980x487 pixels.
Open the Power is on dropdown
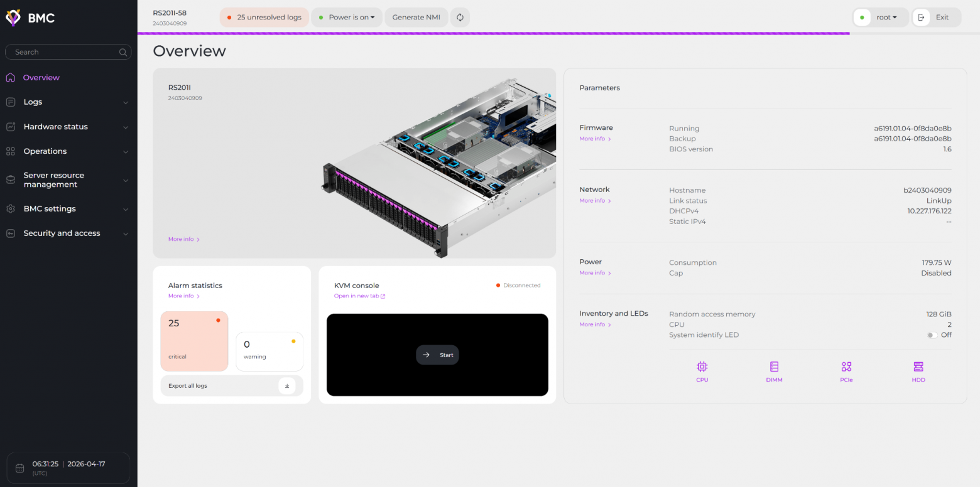347,18
